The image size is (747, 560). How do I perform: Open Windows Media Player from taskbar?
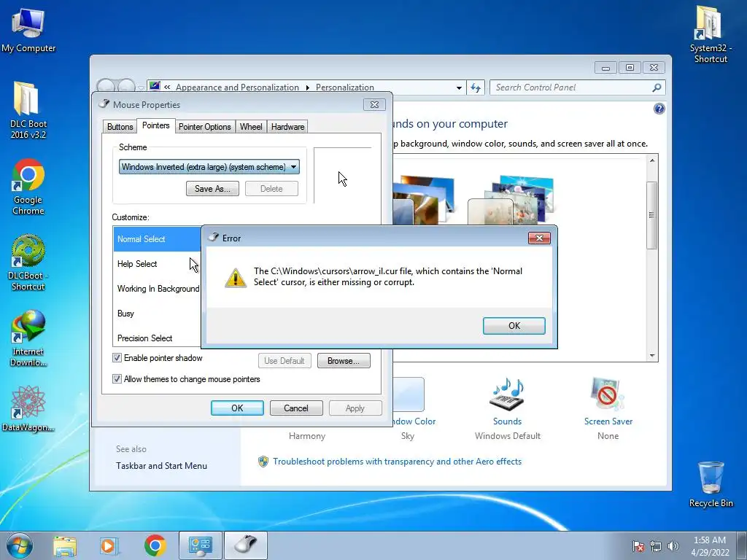point(109,545)
